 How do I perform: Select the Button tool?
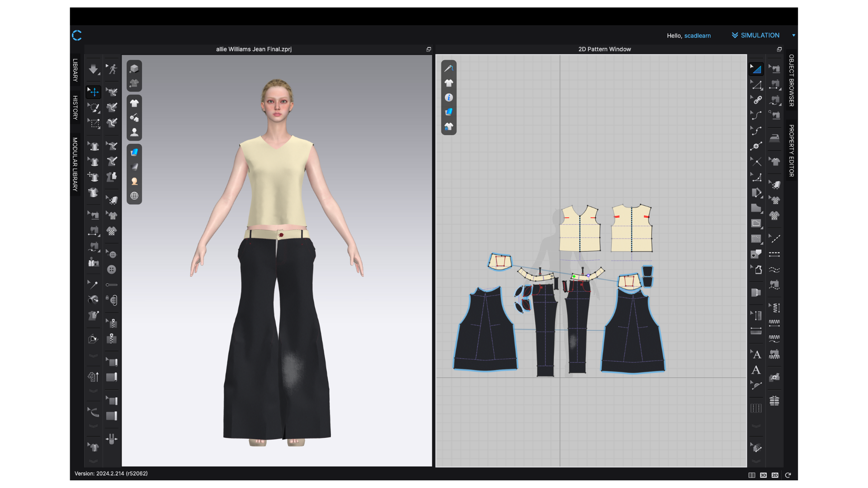tap(112, 270)
